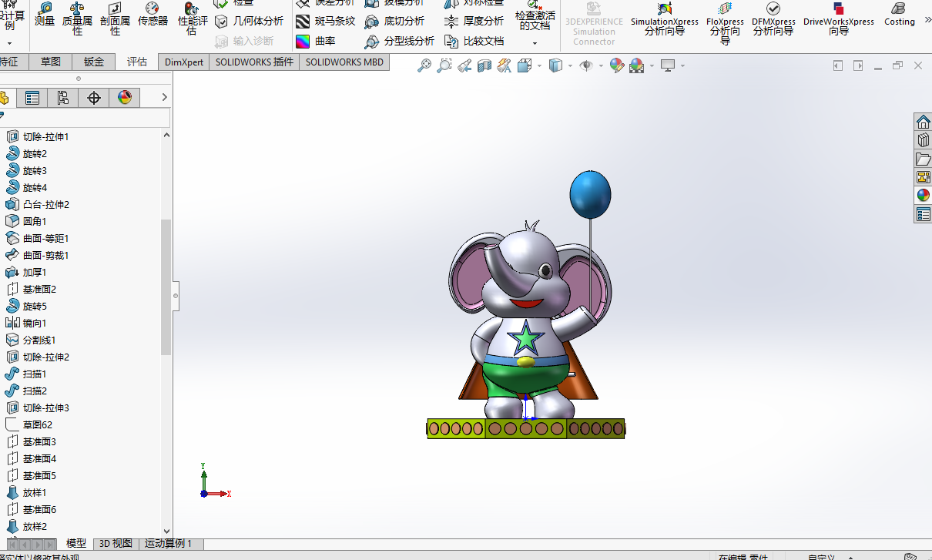Select the DisplayManager tab
This screenshot has width=932, height=560.
coord(124,97)
